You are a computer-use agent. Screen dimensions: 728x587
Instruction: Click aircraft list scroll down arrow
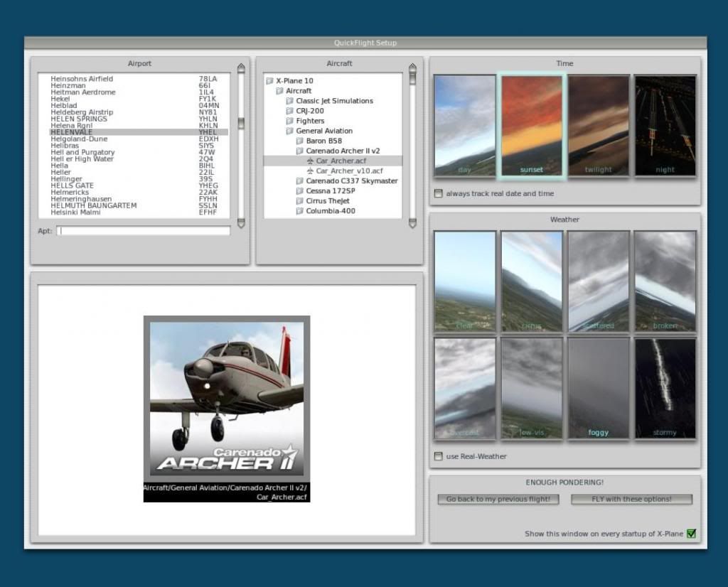pyautogui.click(x=412, y=223)
